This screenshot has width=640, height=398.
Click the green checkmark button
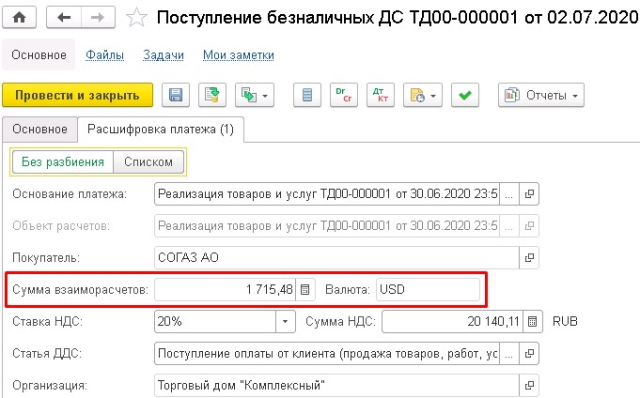click(x=465, y=95)
